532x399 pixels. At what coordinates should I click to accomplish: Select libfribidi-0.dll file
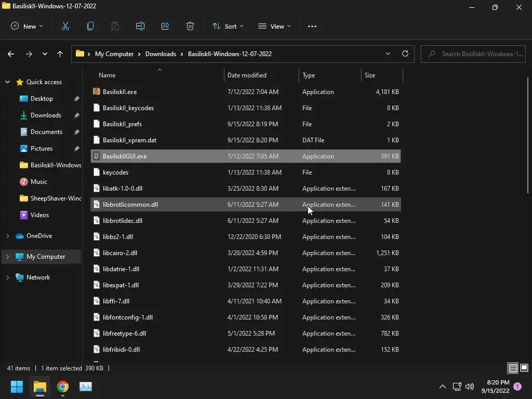click(x=246, y=349)
